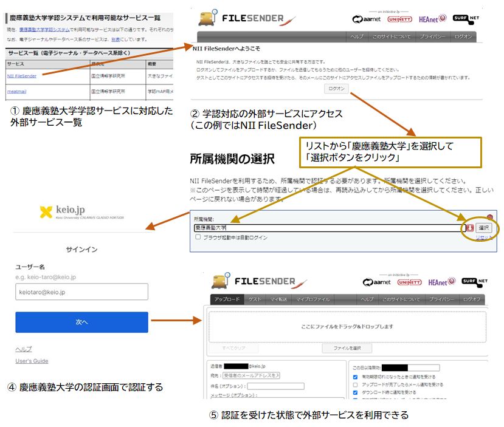Image resolution: width=504 pixels, height=427 pixels.
Task: Click the UNINETT logo in the top header
Action: tap(399, 19)
